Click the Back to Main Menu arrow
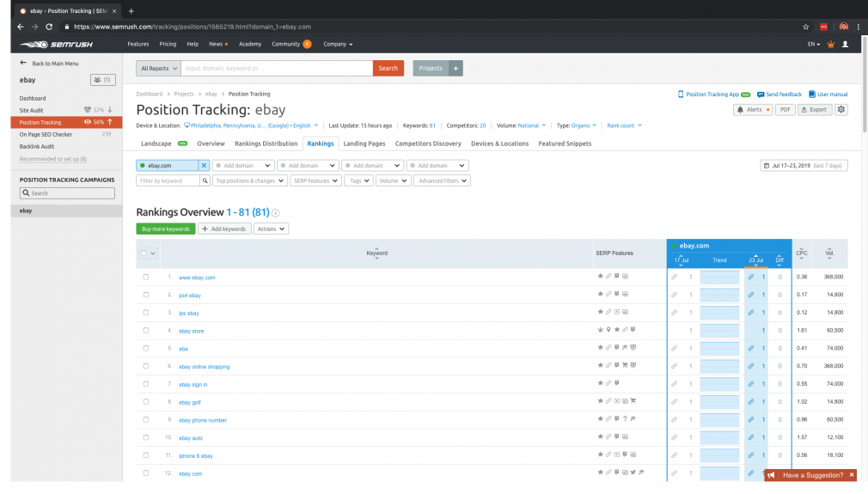868x494 pixels. coord(23,63)
